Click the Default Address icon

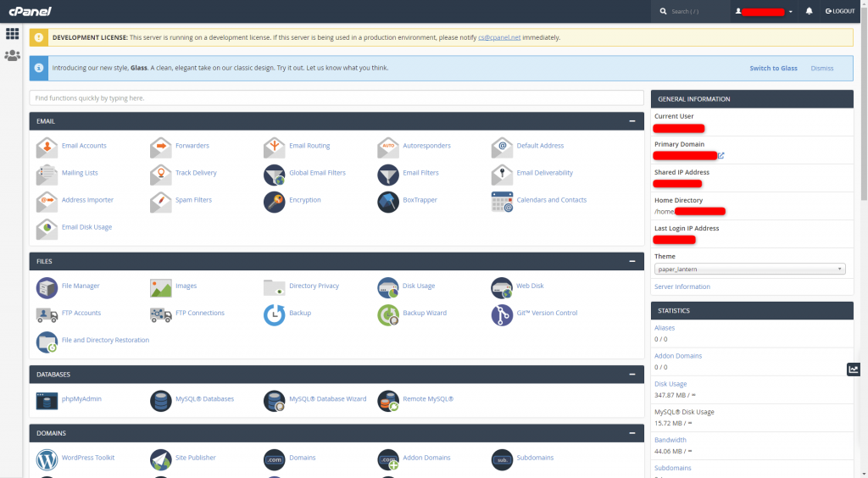tap(502, 147)
